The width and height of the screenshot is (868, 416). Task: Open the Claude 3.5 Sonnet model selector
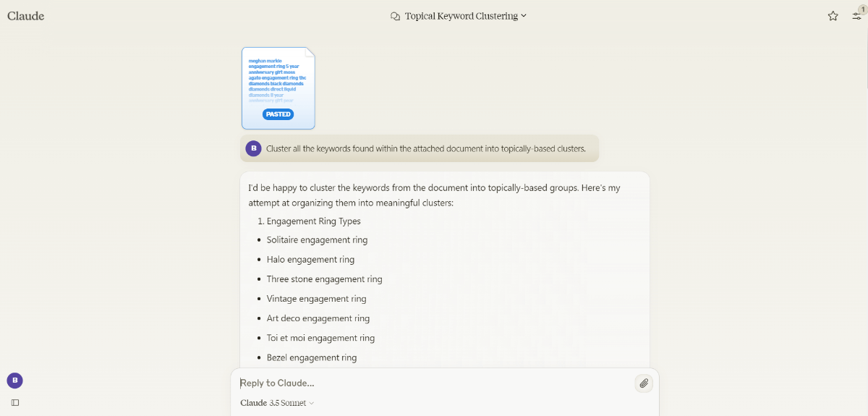(x=277, y=403)
